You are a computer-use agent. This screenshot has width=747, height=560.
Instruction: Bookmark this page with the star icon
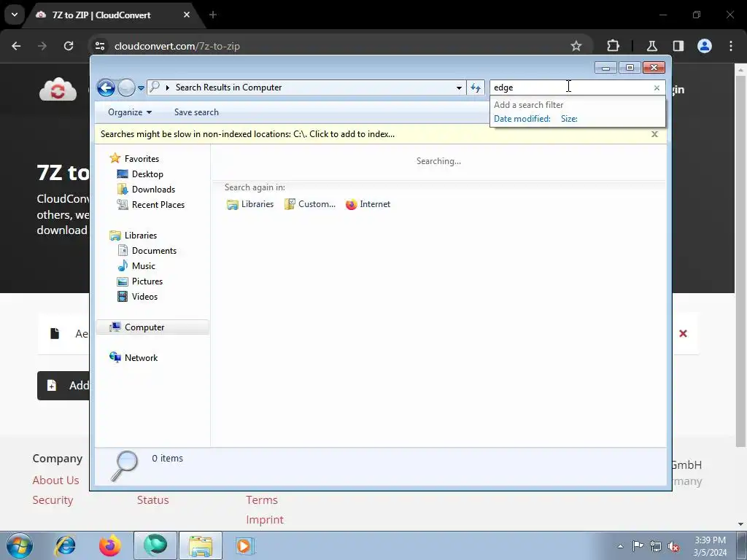pos(576,46)
